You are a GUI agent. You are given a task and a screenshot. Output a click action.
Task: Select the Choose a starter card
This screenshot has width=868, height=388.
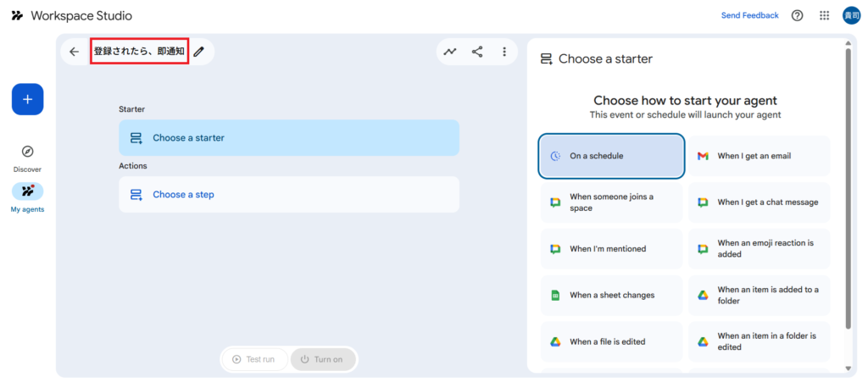[288, 137]
